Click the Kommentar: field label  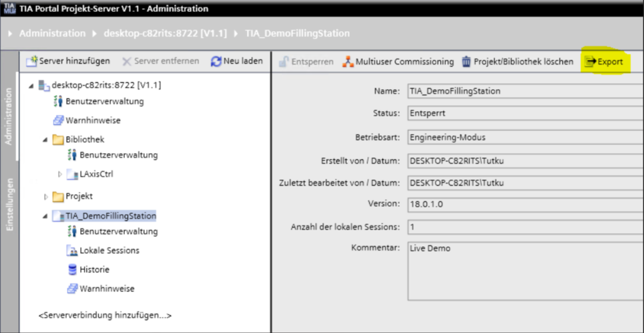point(376,248)
